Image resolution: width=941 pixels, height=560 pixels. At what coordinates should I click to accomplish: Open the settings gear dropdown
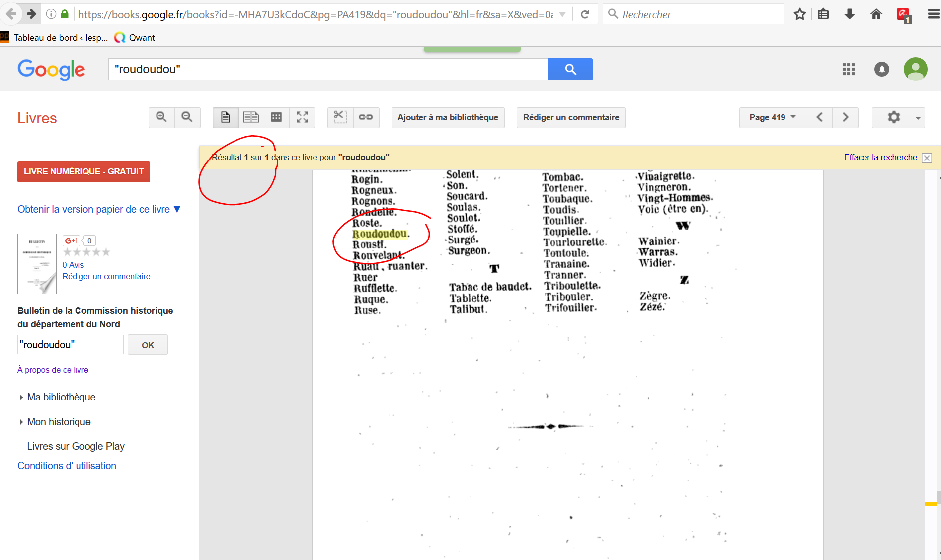pyautogui.click(x=898, y=117)
